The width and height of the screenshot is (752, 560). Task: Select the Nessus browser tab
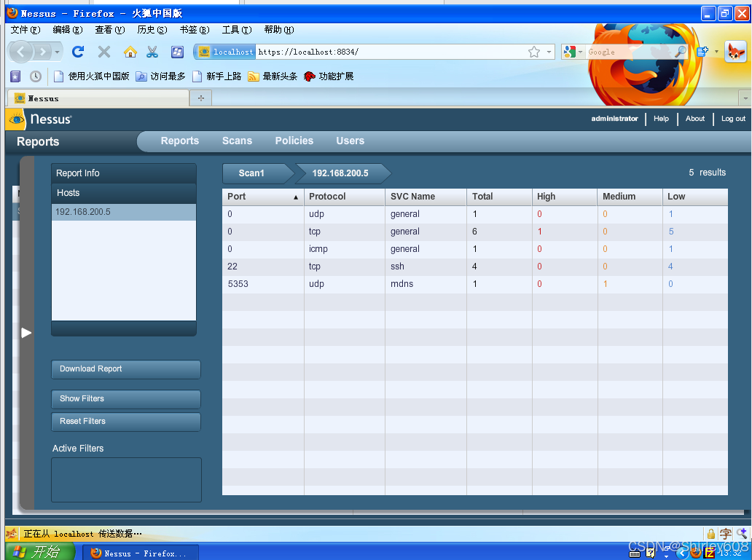(98, 98)
